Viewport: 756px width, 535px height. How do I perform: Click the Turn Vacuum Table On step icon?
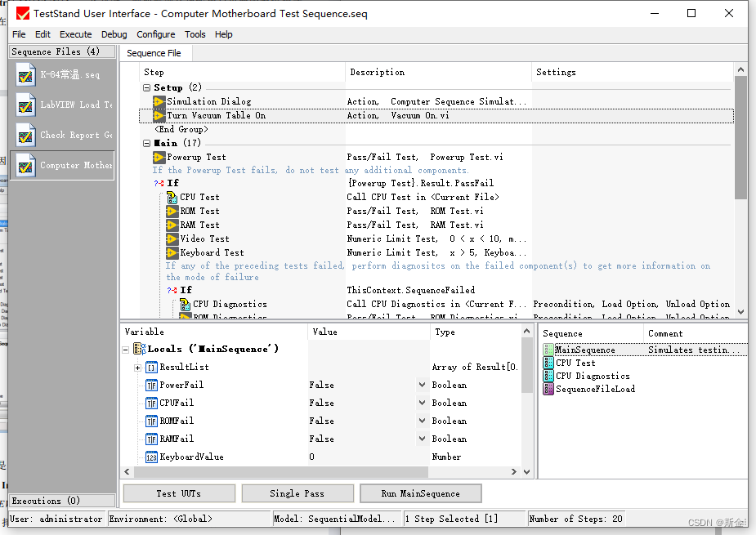click(159, 116)
